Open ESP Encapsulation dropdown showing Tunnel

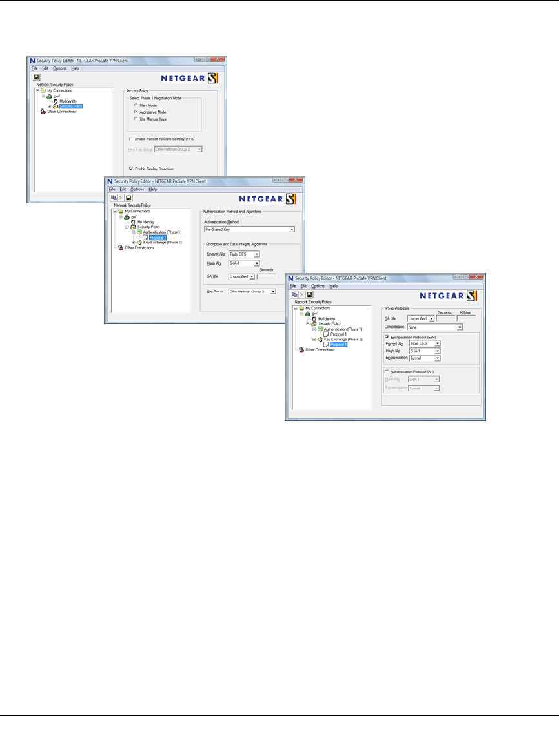coord(425,358)
